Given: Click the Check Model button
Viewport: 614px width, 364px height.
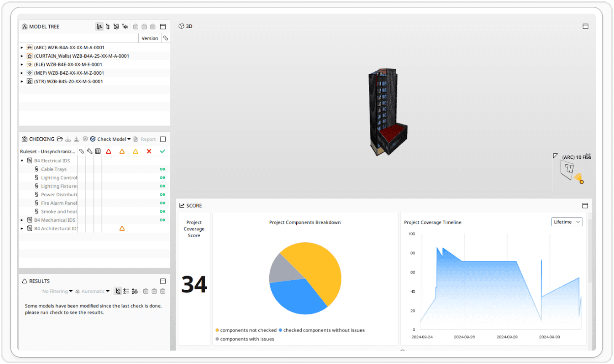Looking at the screenshot, I should [110, 139].
